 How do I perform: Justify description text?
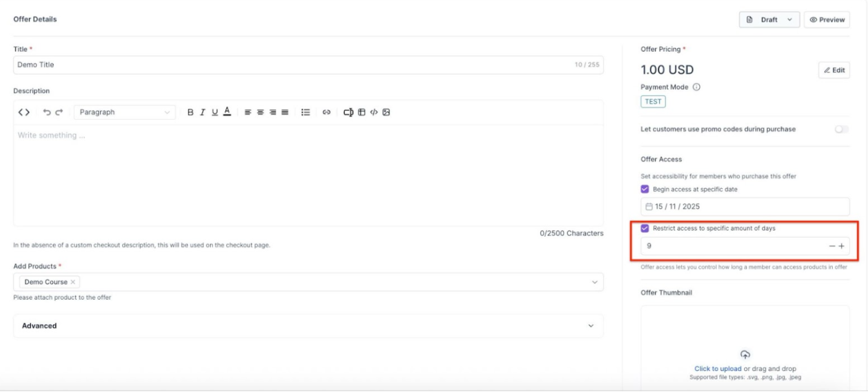click(285, 112)
